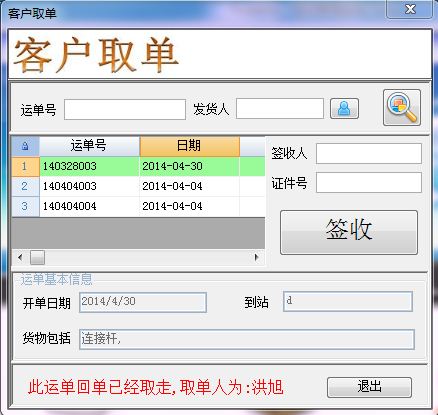Click the 运单号 input field
The width and height of the screenshot is (438, 415).
point(125,109)
